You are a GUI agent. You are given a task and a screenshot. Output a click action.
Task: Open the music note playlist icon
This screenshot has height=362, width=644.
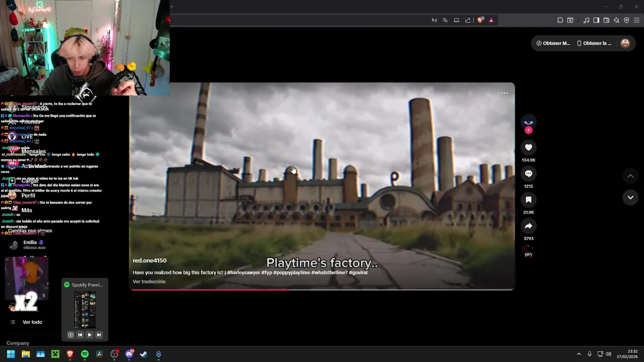coord(586,20)
